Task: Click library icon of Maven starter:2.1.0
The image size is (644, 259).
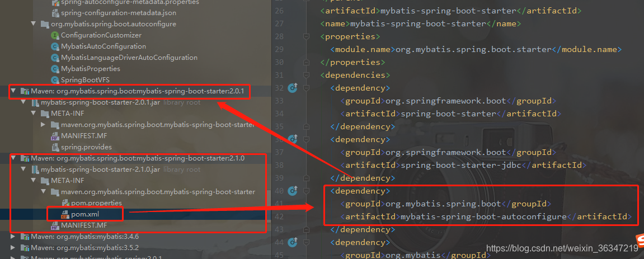Action: pyautogui.click(x=25, y=158)
